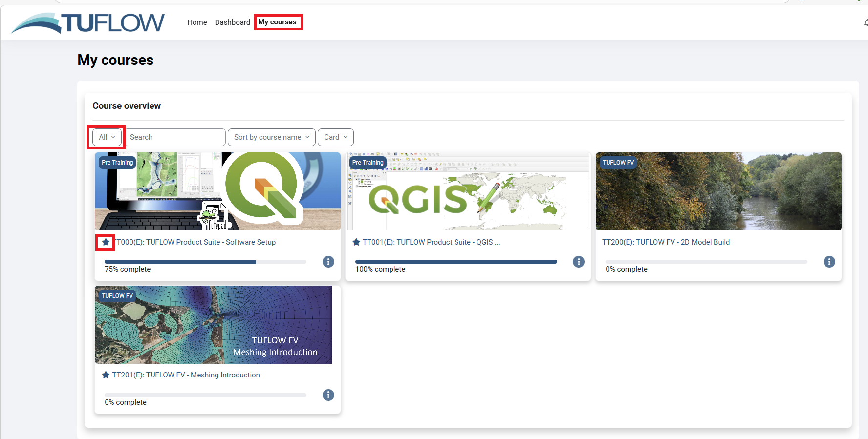The width and height of the screenshot is (868, 439).
Task: Click the course Search field
Action: [175, 137]
